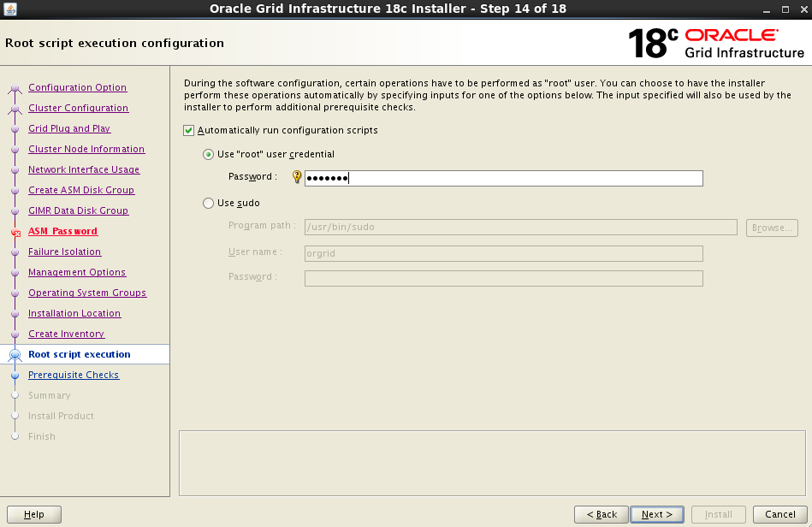Click the password hint lightbulb icon
The image size is (812, 527).
coord(297,177)
